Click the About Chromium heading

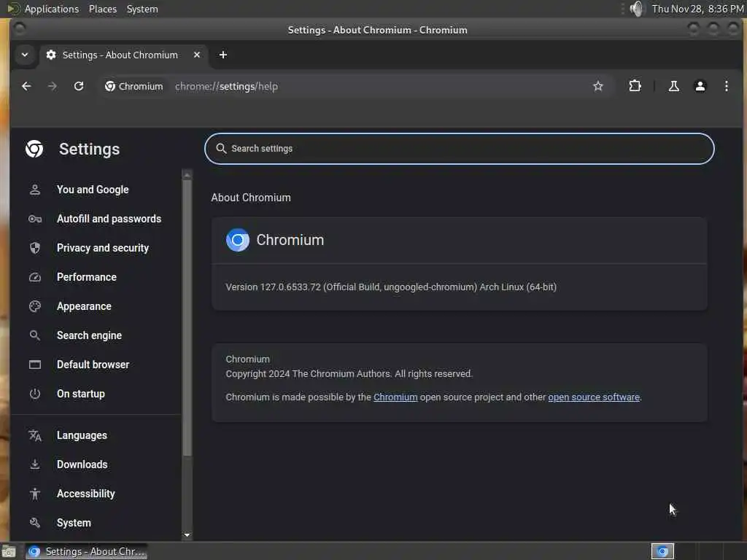click(x=251, y=198)
